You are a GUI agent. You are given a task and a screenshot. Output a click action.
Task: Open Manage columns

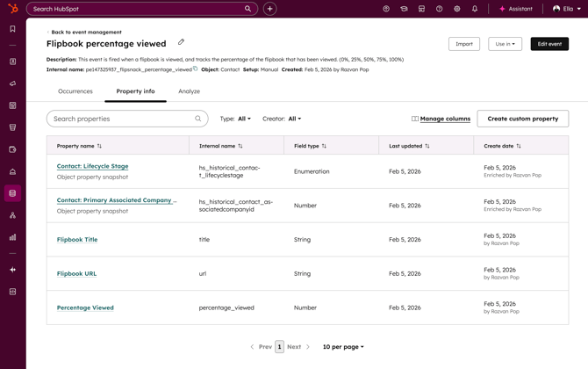441,119
